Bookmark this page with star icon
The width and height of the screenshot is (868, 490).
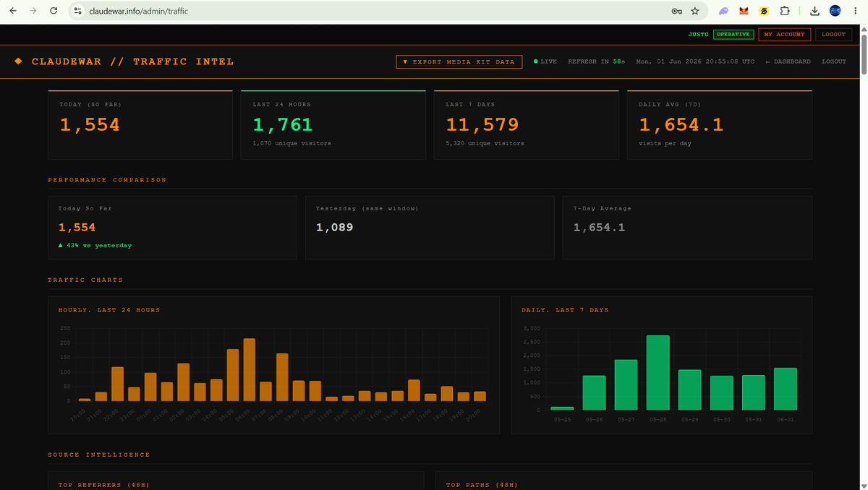point(695,11)
